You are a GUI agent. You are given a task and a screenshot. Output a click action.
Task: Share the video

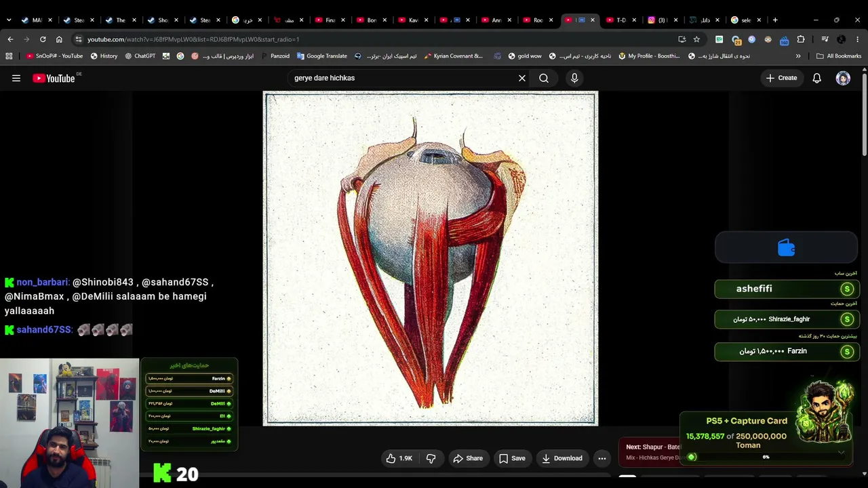coord(468,458)
